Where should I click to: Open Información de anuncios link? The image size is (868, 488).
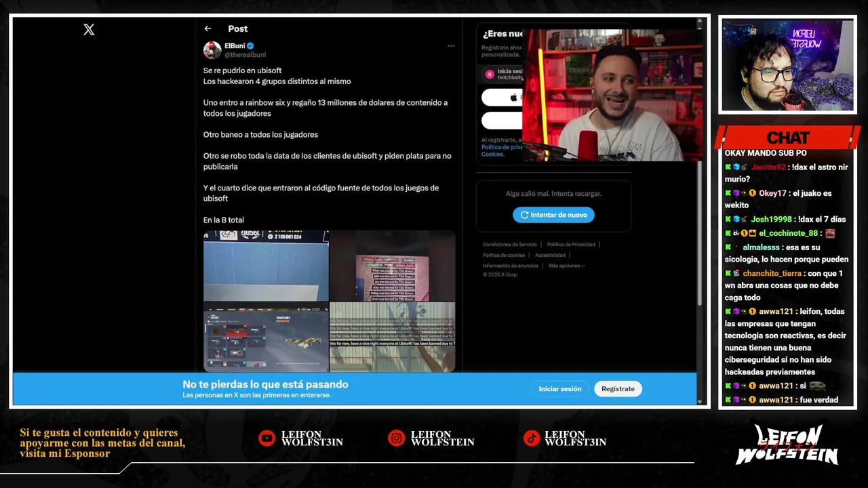point(511,266)
